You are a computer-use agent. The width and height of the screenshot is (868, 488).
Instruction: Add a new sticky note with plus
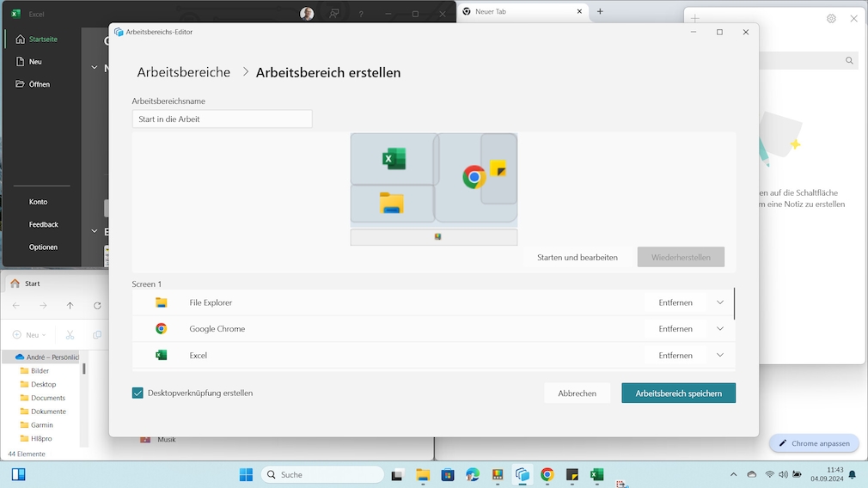click(694, 18)
